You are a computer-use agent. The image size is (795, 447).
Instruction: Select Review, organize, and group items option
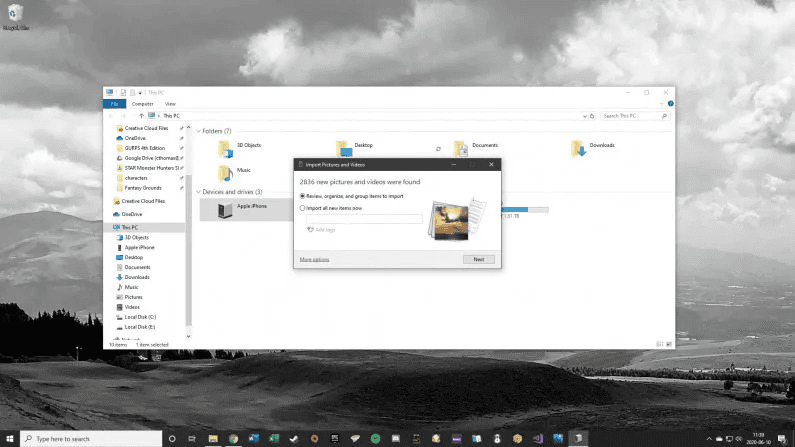[303, 196]
